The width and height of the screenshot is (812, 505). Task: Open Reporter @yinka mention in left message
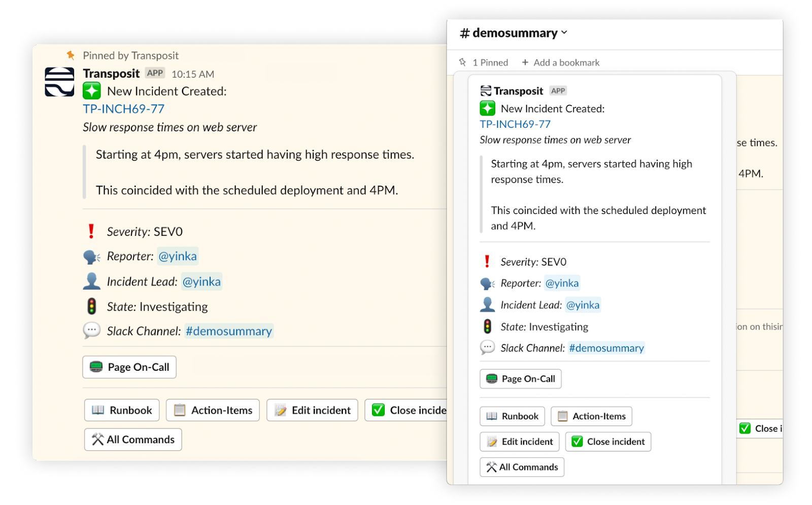[178, 256]
